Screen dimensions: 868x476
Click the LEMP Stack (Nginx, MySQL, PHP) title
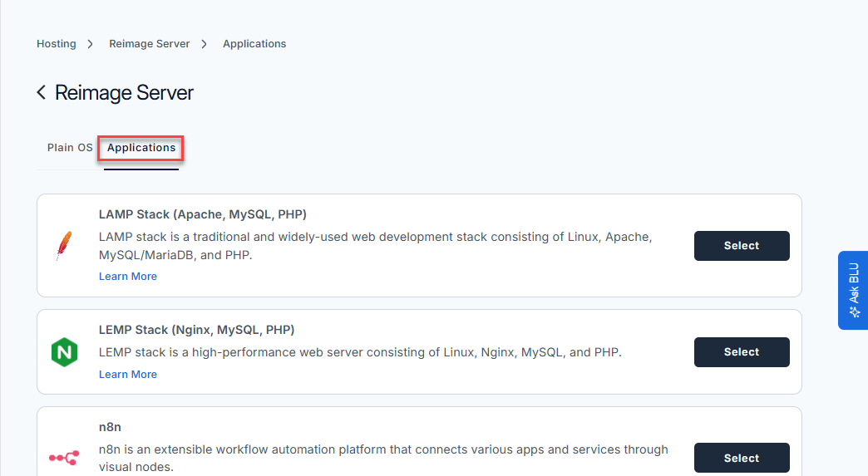tap(196, 330)
